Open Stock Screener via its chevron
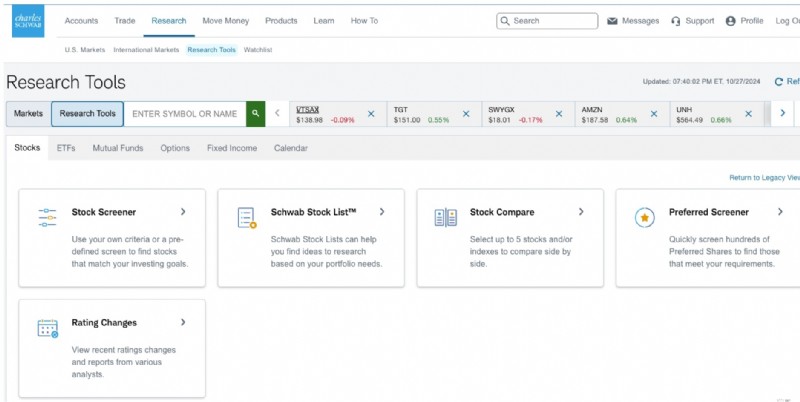Image resolution: width=800 pixels, height=402 pixels. (x=183, y=212)
